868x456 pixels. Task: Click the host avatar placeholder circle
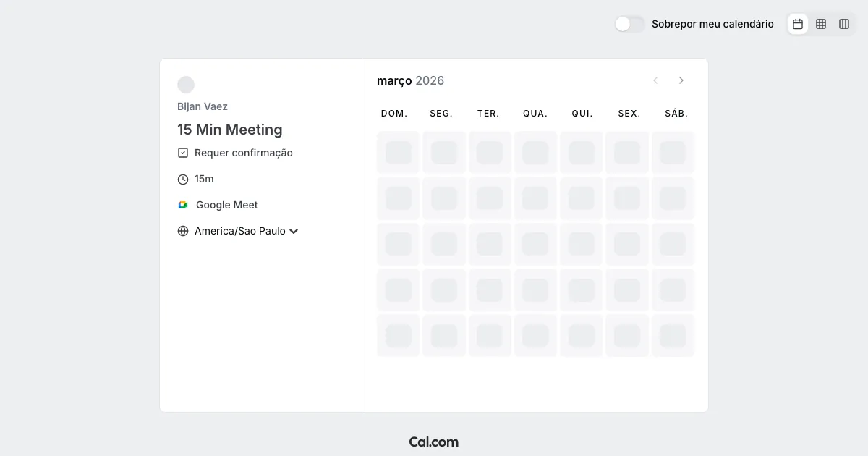(186, 85)
